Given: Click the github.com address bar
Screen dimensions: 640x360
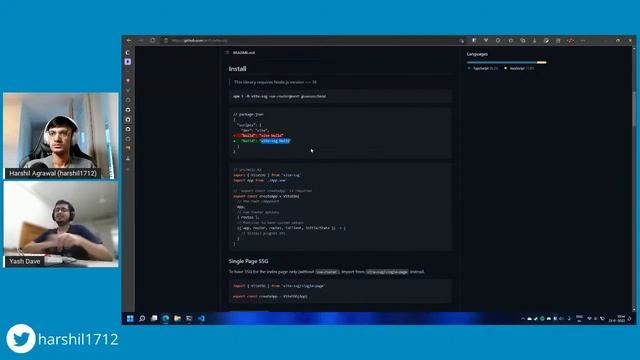Looking at the screenshot, I should coord(310,40).
